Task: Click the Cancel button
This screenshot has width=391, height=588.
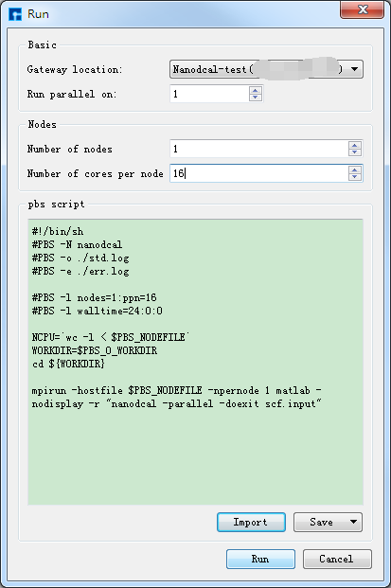Action: tap(337, 559)
